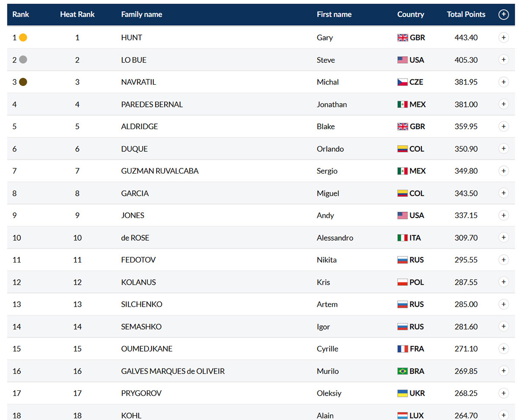Image resolution: width=523 pixels, height=420 pixels.
Task: Click the gold medal icon beside rank 1
Action: tap(23, 38)
